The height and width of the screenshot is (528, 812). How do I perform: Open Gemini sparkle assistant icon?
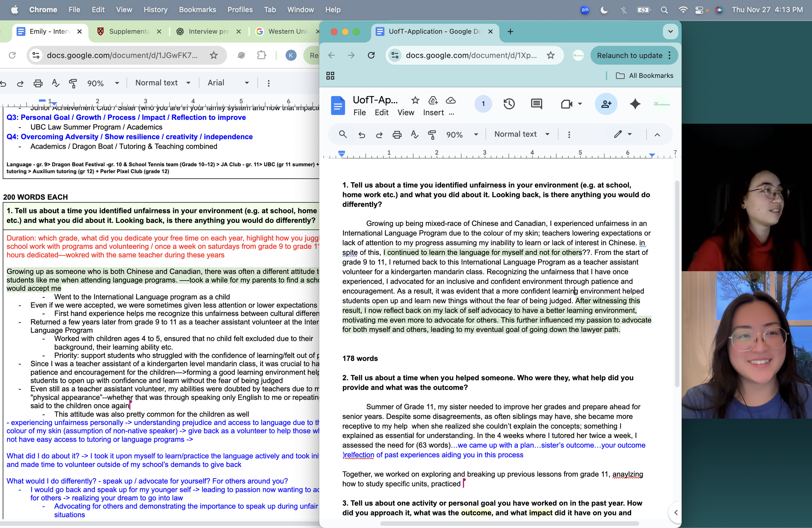(635, 104)
